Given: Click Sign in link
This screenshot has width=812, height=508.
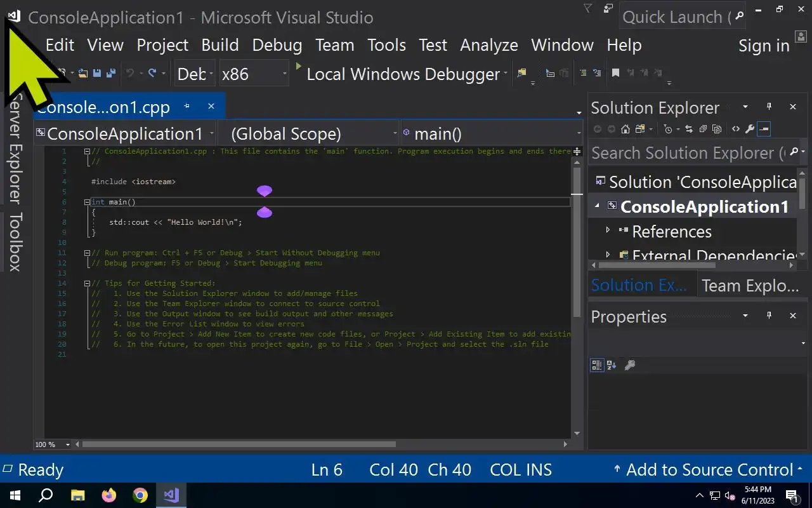Looking at the screenshot, I should pos(764,46).
